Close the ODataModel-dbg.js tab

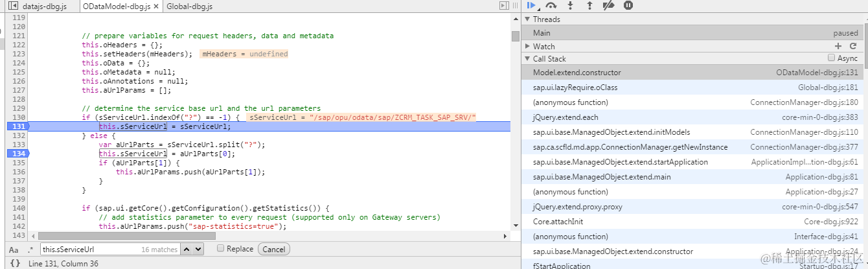(156, 6)
